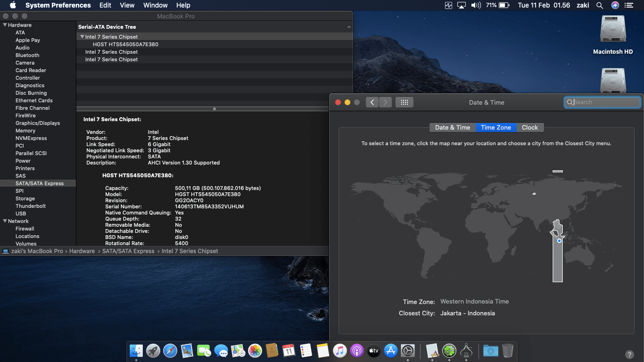Select Memory in the hardware list
The image size is (644, 362).
pyautogui.click(x=25, y=131)
